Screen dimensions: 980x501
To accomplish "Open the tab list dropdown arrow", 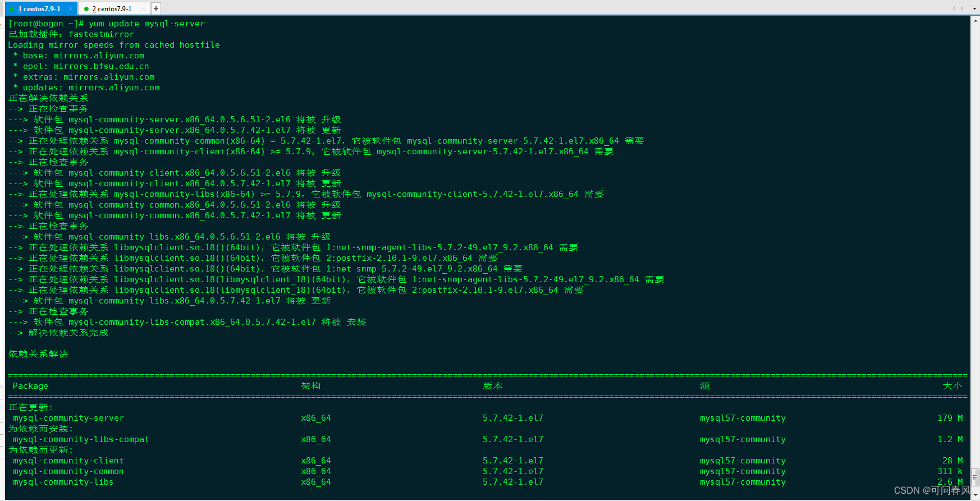I will (x=973, y=8).
